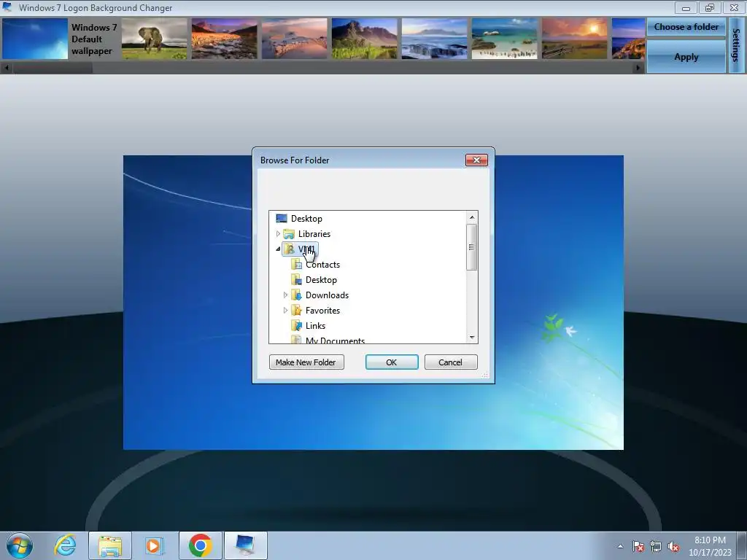This screenshot has height=560, width=747.
Task: Select the Contacts folder
Action: click(x=322, y=265)
